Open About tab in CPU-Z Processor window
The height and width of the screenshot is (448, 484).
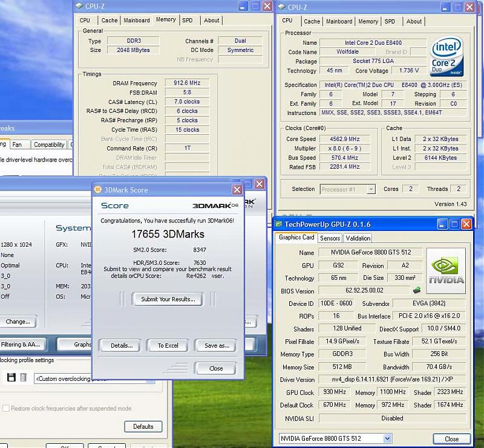click(414, 21)
